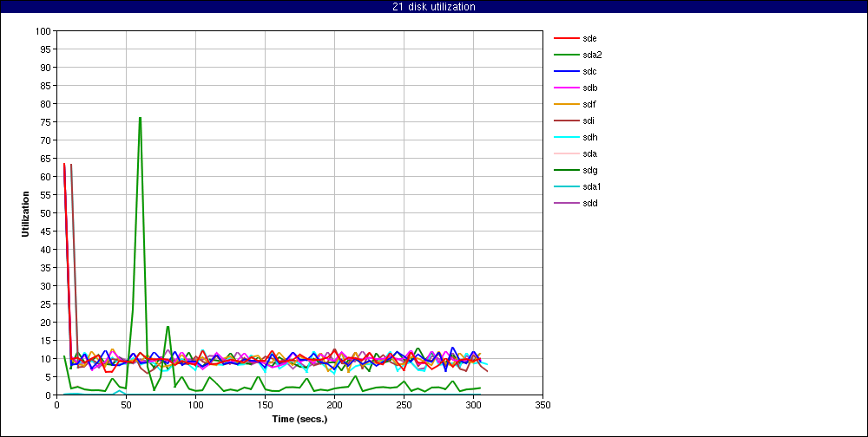
Task: Click the 100 tick on the y-axis
Action: 45,31
